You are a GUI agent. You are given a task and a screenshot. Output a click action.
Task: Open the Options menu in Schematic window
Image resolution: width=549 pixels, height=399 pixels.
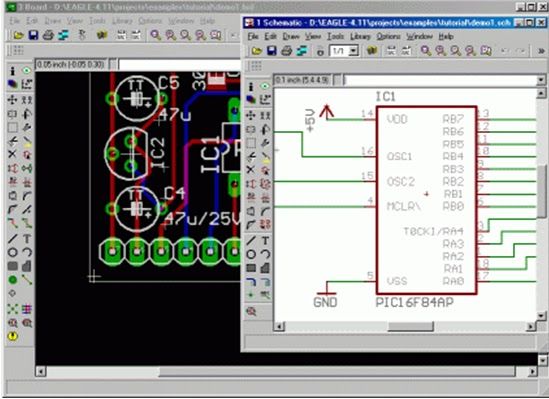pyautogui.click(x=388, y=36)
